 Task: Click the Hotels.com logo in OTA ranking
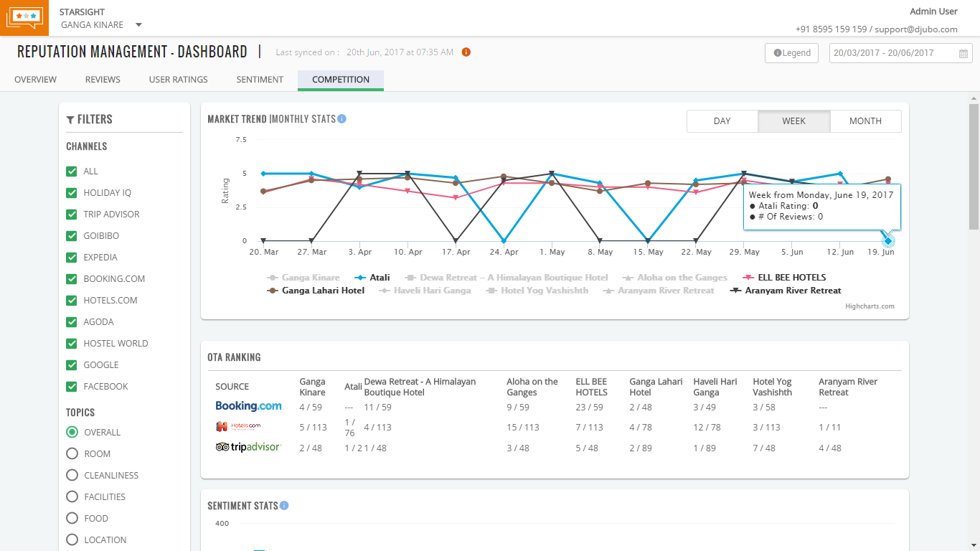tap(238, 427)
